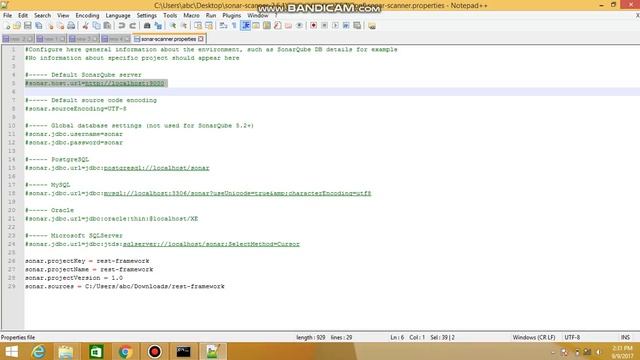Image resolution: width=640 pixels, height=360 pixels.
Task: Open the Settings menu
Action: click(147, 16)
